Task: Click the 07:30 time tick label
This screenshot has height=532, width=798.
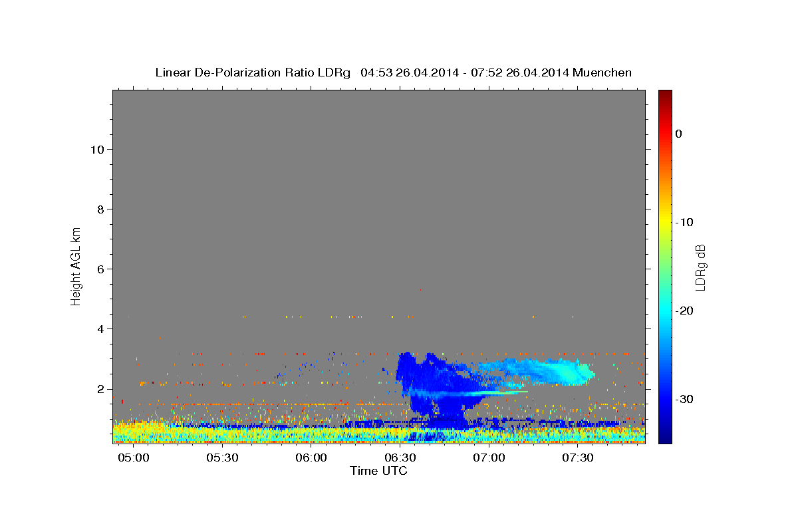Action: coord(578,458)
